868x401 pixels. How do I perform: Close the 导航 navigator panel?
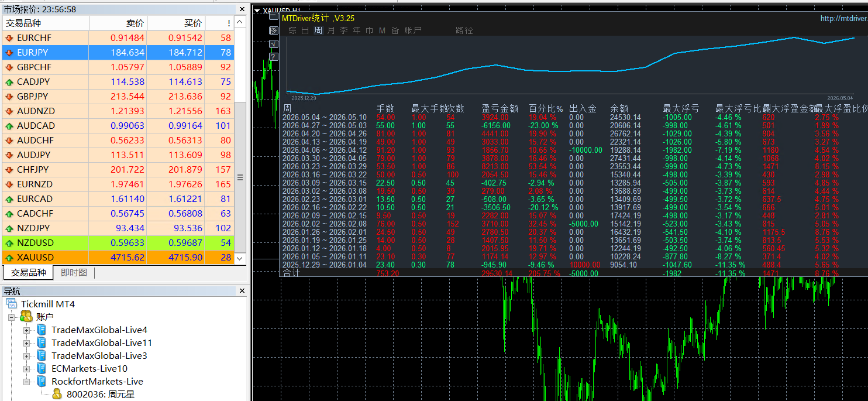pos(242,290)
